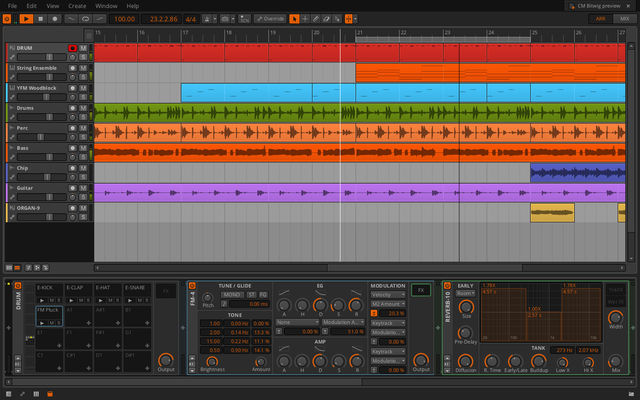
Task: Open the Help menu
Action: point(133,6)
